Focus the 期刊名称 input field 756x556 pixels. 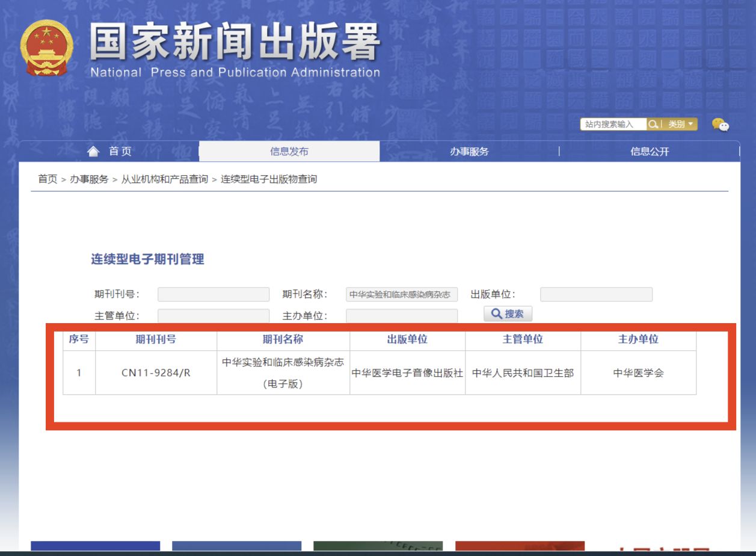coord(402,294)
